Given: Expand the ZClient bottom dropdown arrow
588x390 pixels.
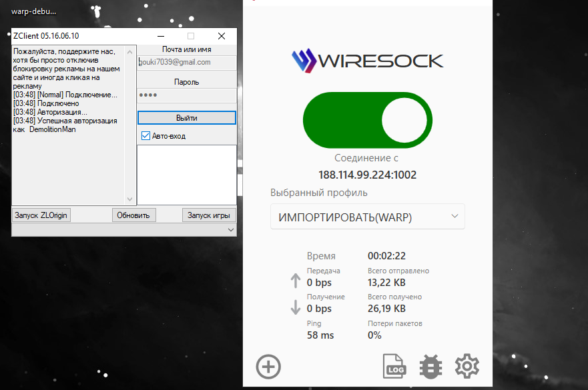Looking at the screenshot, I should coord(231,229).
